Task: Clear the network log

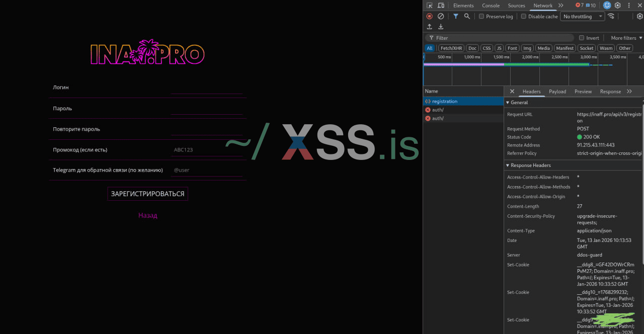Action: click(x=441, y=16)
